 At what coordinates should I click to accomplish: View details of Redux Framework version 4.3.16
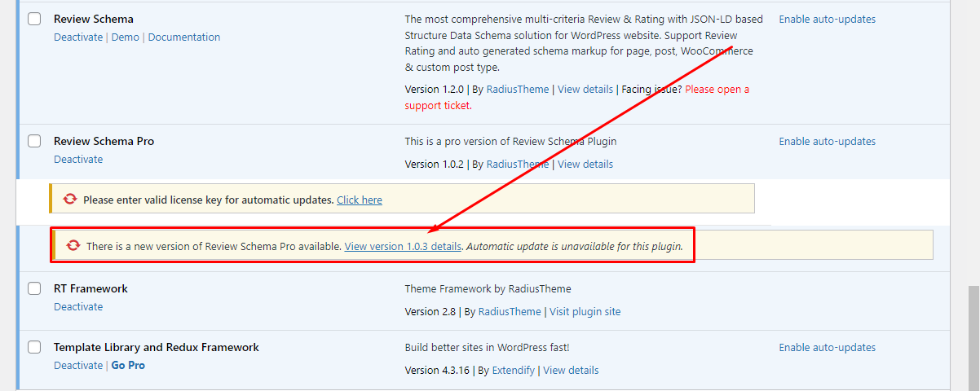pyautogui.click(x=571, y=370)
